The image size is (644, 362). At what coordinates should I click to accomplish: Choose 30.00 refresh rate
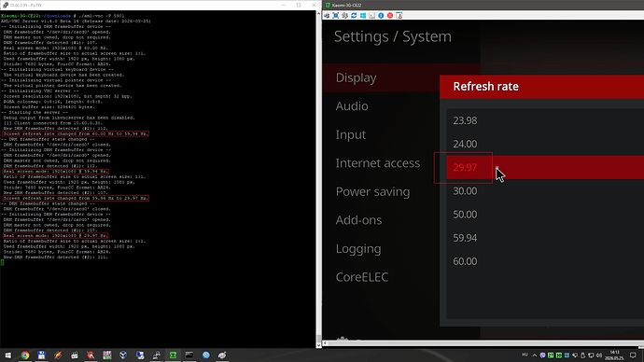[x=545, y=191]
